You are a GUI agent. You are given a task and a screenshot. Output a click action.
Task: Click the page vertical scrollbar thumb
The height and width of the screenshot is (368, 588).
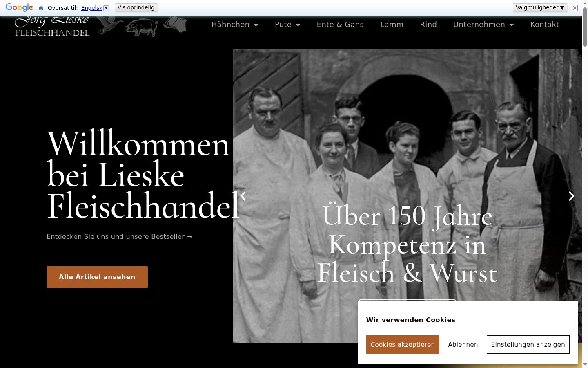[585, 27]
